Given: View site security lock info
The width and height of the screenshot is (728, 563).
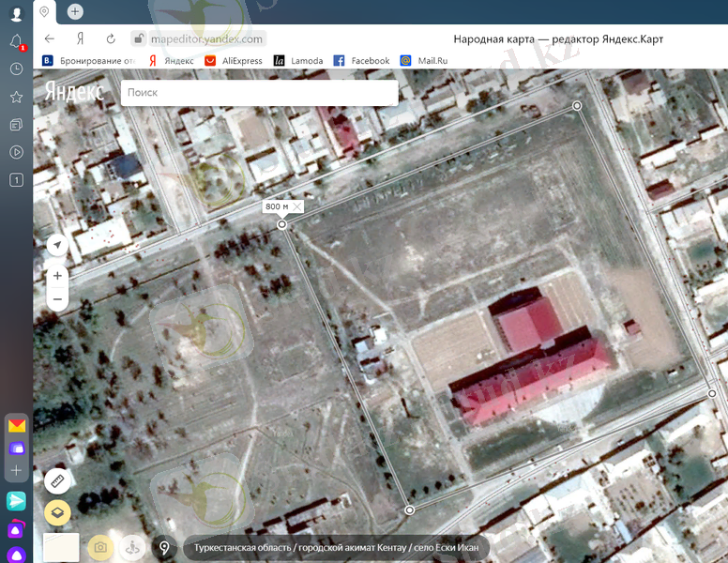Looking at the screenshot, I should [x=138, y=39].
